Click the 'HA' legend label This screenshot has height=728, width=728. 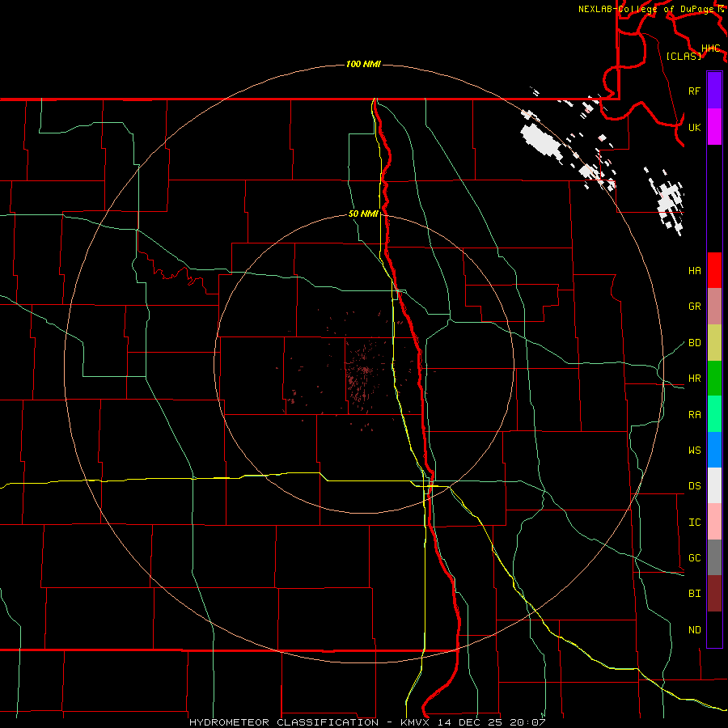(x=694, y=271)
